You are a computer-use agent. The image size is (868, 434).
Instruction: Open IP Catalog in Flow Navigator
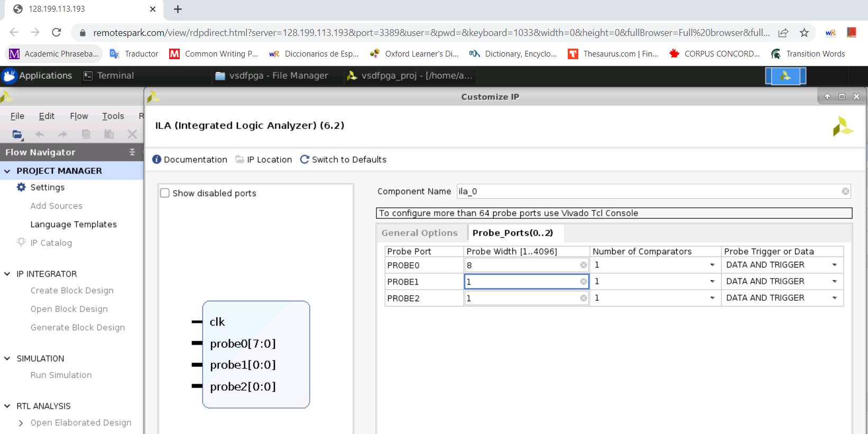click(51, 243)
